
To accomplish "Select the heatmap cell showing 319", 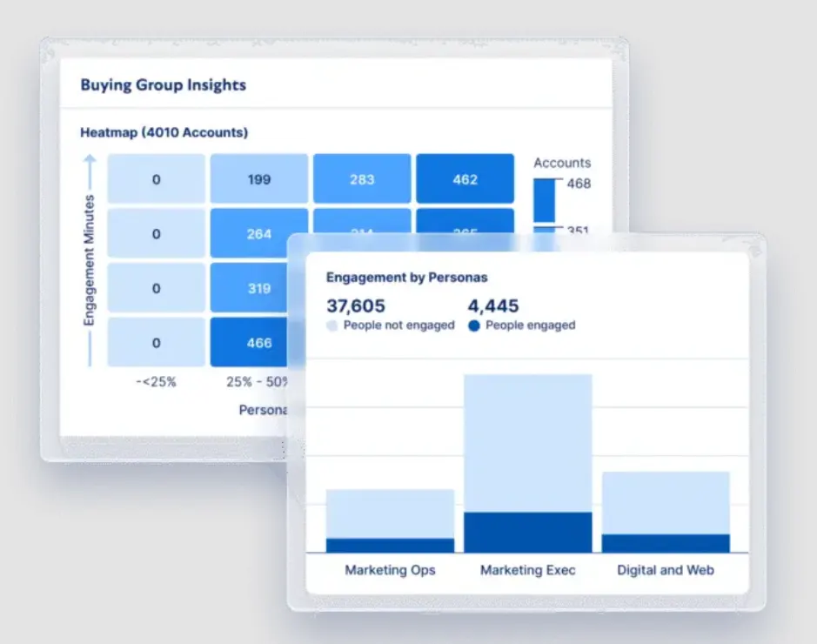I will (249, 287).
